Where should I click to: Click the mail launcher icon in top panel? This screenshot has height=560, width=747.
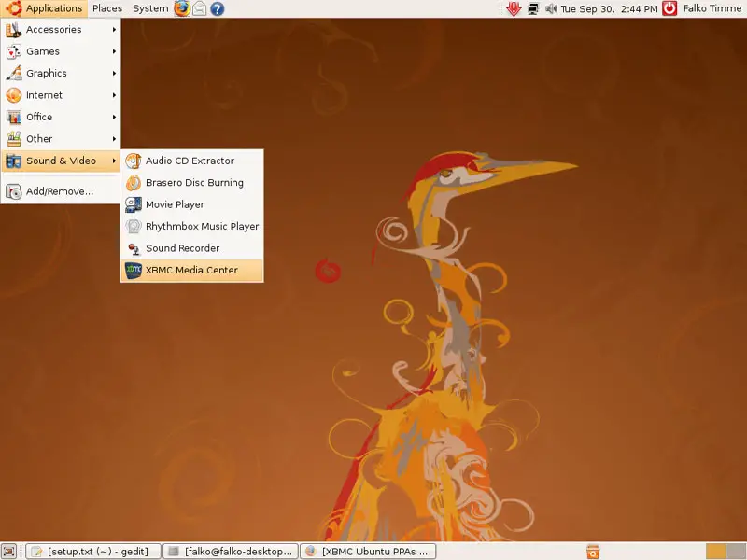pos(199,8)
